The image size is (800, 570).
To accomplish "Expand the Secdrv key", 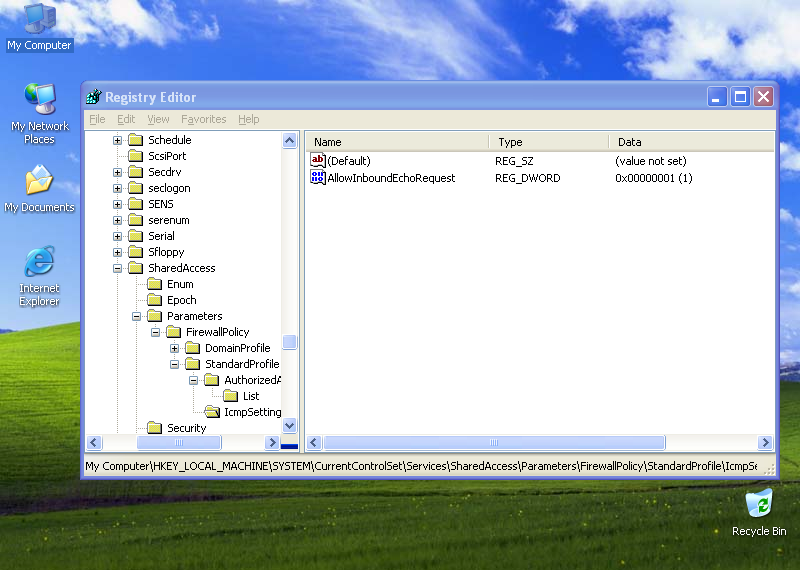I will point(117,172).
